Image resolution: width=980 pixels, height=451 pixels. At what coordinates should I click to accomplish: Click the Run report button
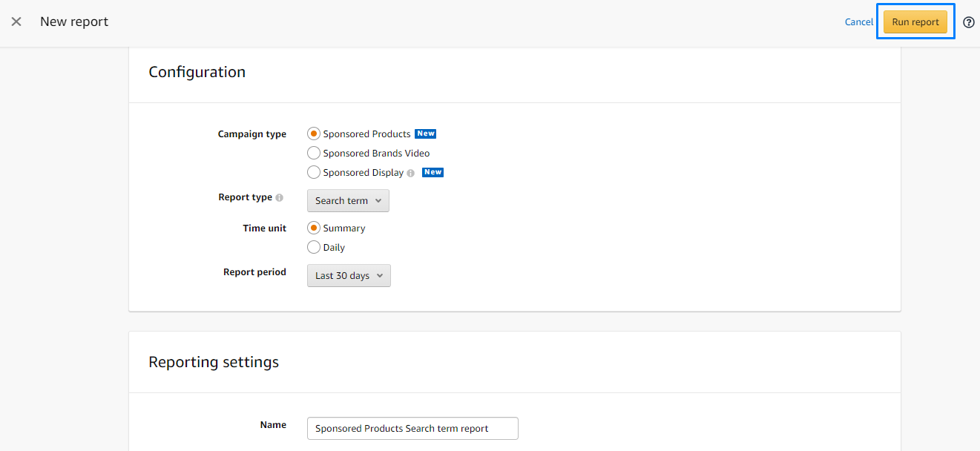click(x=915, y=22)
